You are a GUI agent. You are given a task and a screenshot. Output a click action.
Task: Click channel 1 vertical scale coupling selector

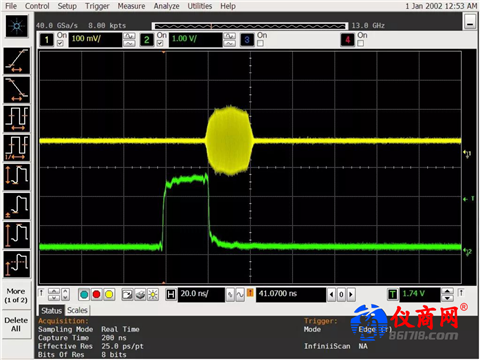(129, 40)
